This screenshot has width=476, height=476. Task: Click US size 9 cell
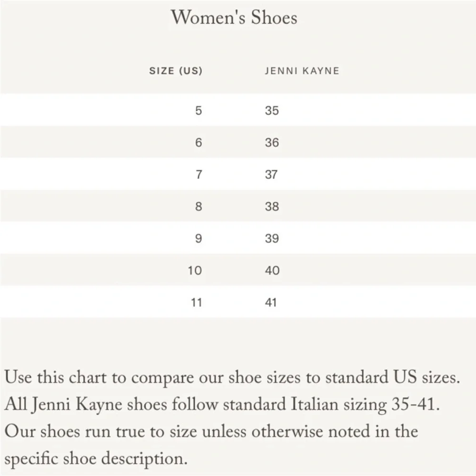[198, 238]
